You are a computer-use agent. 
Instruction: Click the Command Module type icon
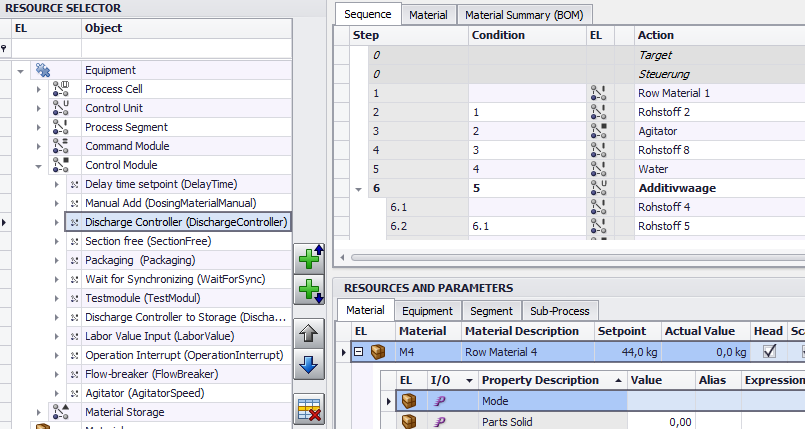pyautogui.click(x=61, y=146)
